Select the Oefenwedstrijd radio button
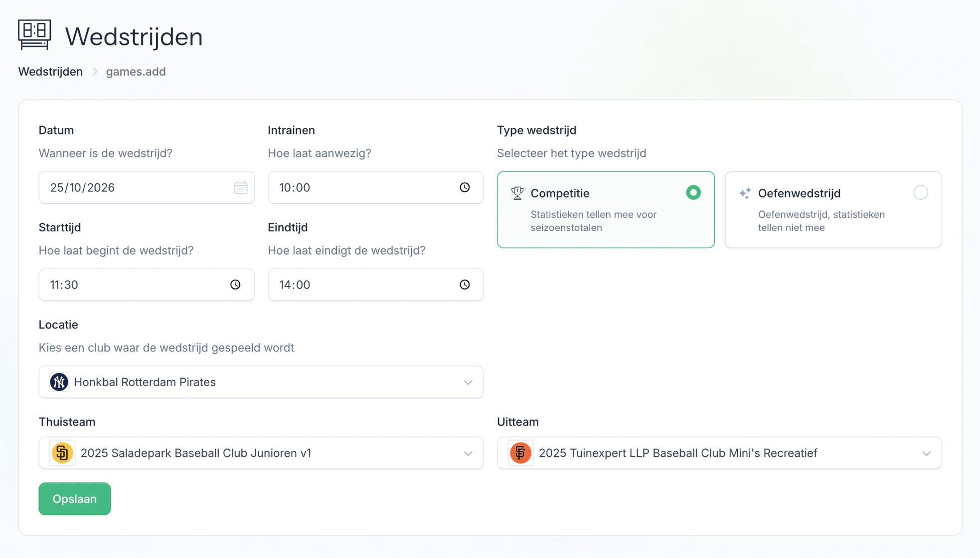 [x=921, y=193]
